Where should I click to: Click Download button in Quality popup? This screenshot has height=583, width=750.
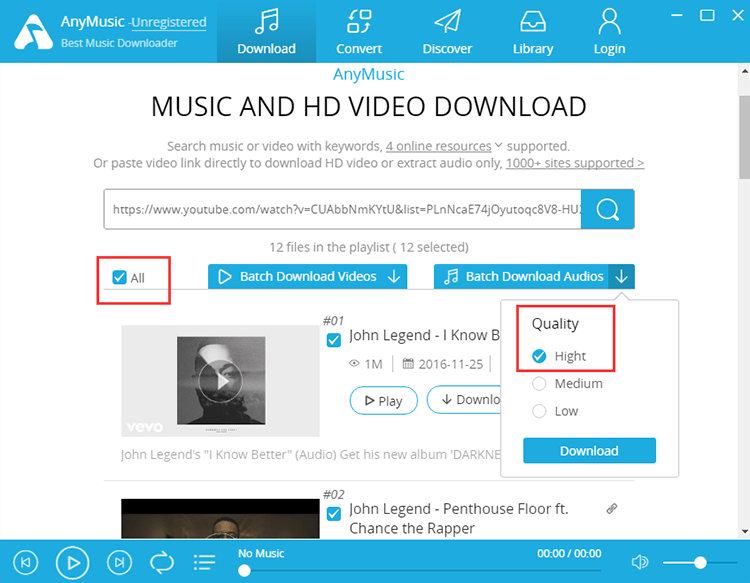[589, 451]
